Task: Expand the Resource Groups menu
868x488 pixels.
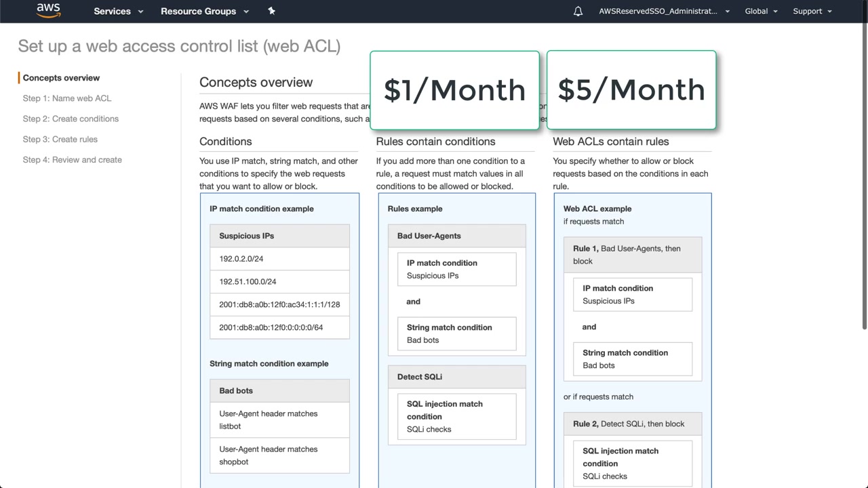Action: pos(204,12)
